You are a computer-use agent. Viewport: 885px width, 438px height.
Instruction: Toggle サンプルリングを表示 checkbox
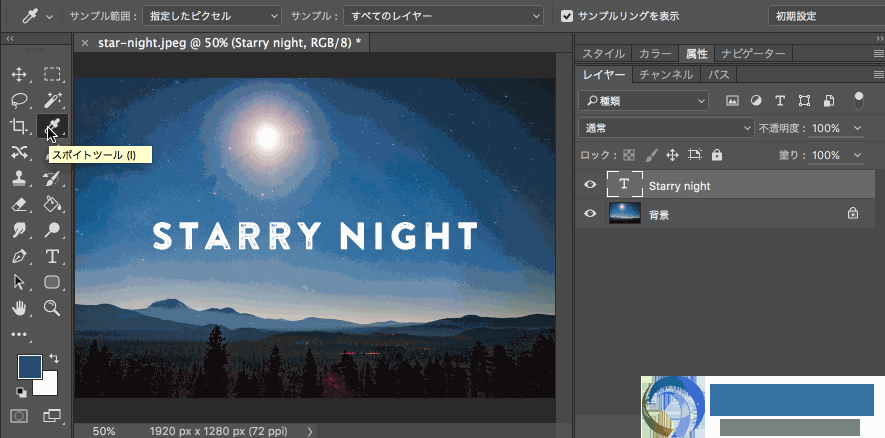coord(567,16)
